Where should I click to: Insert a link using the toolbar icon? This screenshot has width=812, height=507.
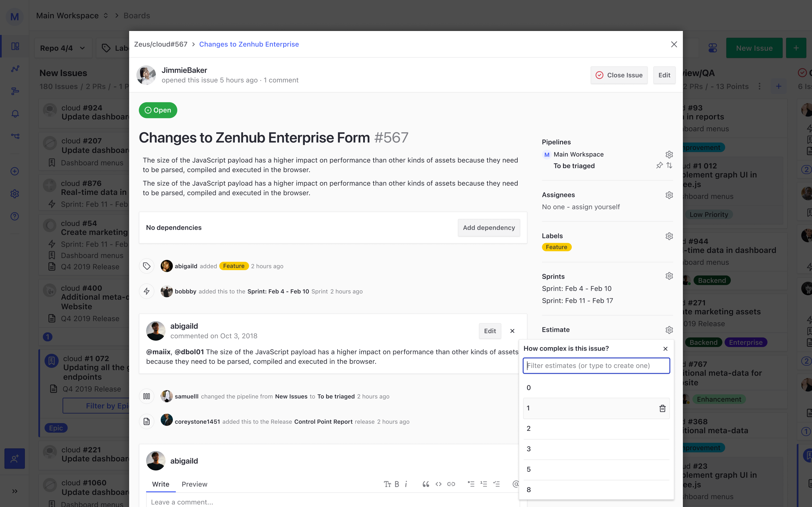coord(451,484)
